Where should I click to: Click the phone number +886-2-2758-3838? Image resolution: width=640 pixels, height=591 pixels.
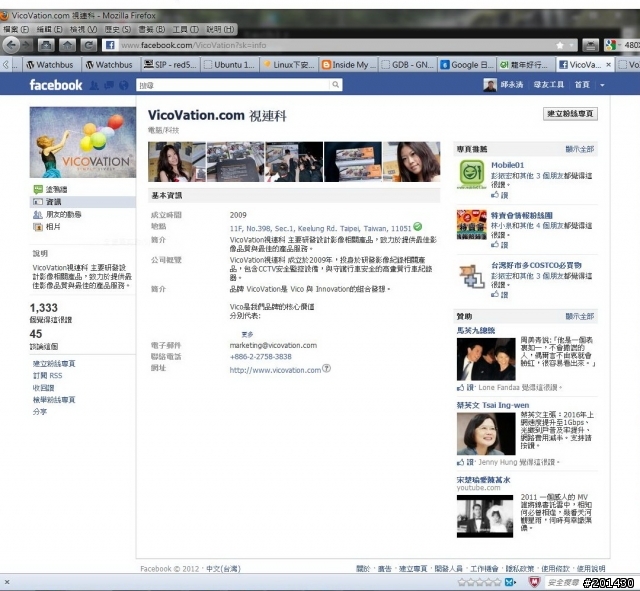[260, 356]
